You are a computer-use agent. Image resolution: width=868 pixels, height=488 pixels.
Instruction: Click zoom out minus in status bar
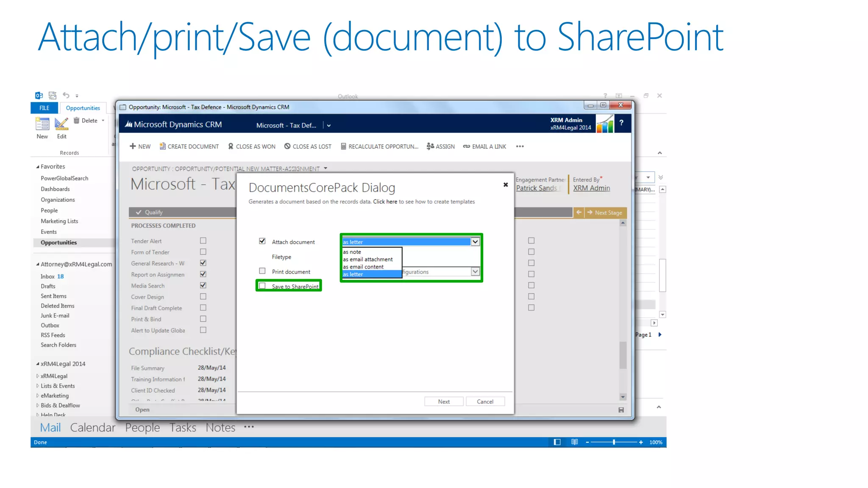587,442
